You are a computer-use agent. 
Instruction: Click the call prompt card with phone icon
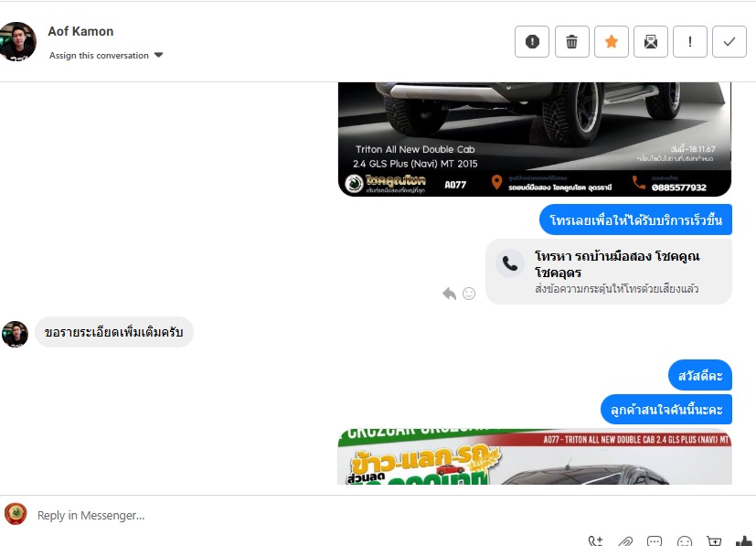coord(609,272)
